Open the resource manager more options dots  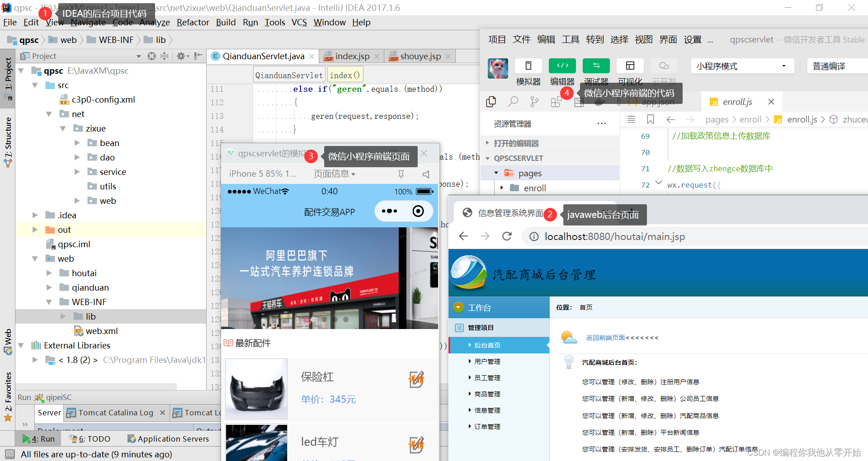[x=602, y=124]
